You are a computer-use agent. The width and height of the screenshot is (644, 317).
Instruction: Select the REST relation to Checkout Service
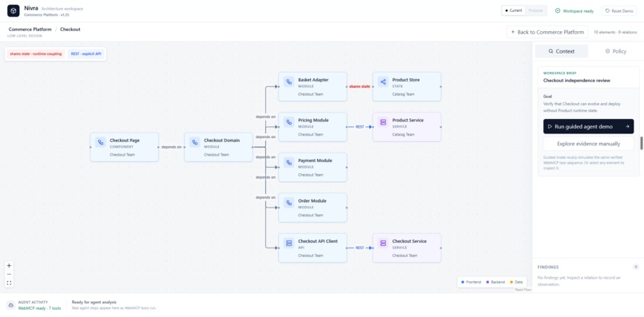(x=360, y=248)
